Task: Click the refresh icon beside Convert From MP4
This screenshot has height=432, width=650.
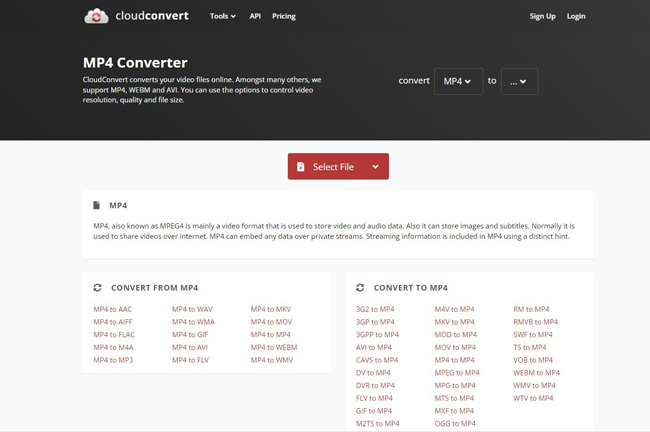Action: pos(97,288)
